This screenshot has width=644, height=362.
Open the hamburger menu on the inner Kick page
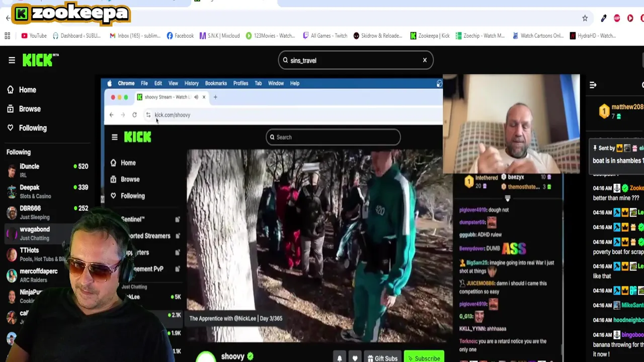pyautogui.click(x=114, y=137)
